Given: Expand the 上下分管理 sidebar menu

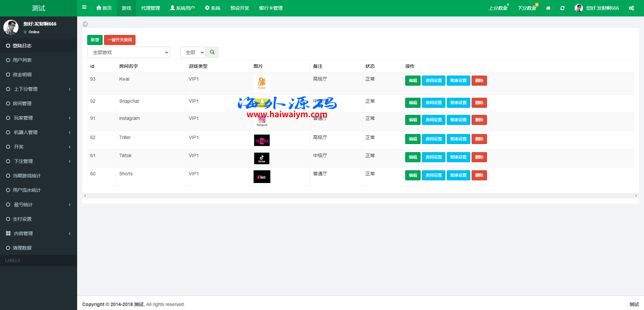Looking at the screenshot, I should point(39,89).
